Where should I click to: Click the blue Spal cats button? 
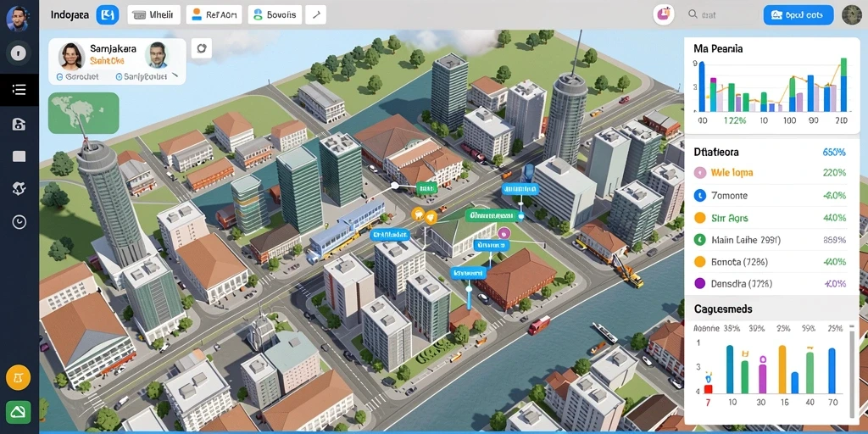tap(798, 15)
